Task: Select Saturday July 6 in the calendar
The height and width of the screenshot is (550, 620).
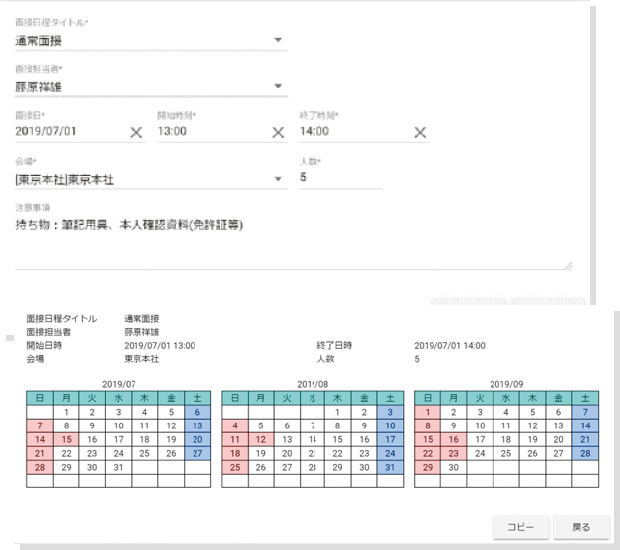Action: pyautogui.click(x=197, y=411)
